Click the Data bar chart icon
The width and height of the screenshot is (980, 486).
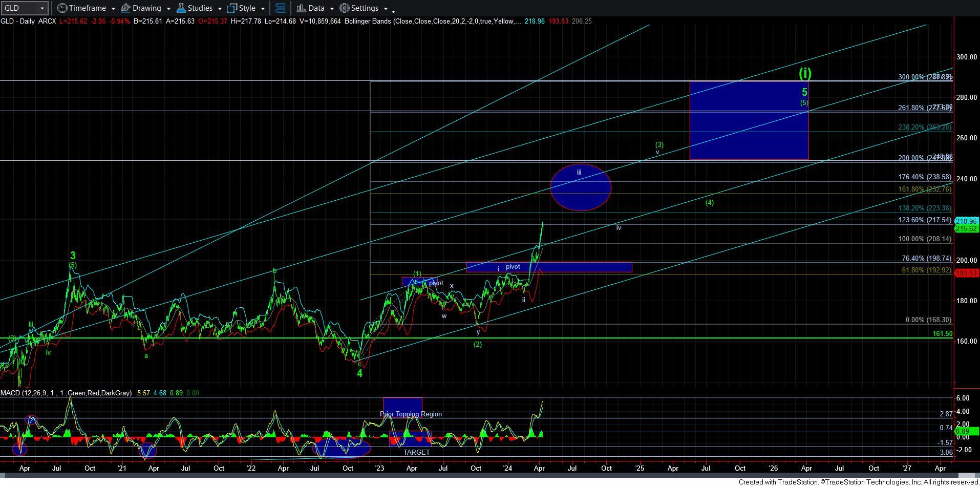[x=301, y=8]
